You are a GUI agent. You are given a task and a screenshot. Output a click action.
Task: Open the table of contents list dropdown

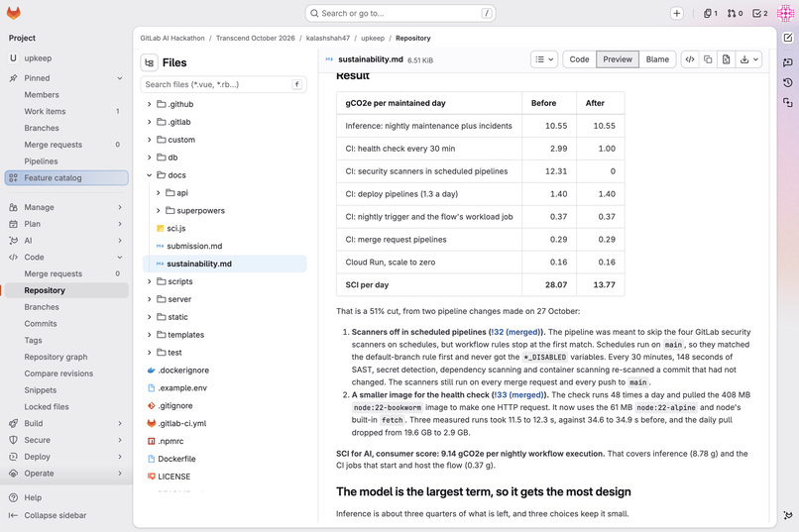pos(543,59)
